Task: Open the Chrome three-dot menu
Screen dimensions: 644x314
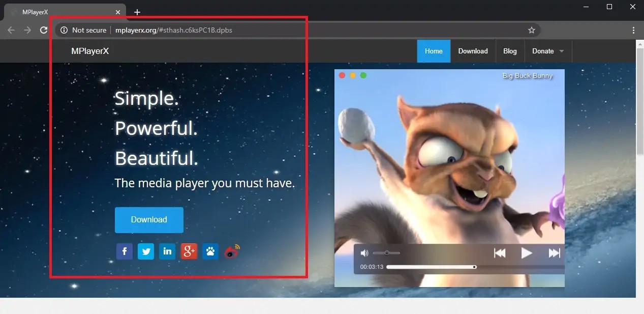Action: (633, 30)
